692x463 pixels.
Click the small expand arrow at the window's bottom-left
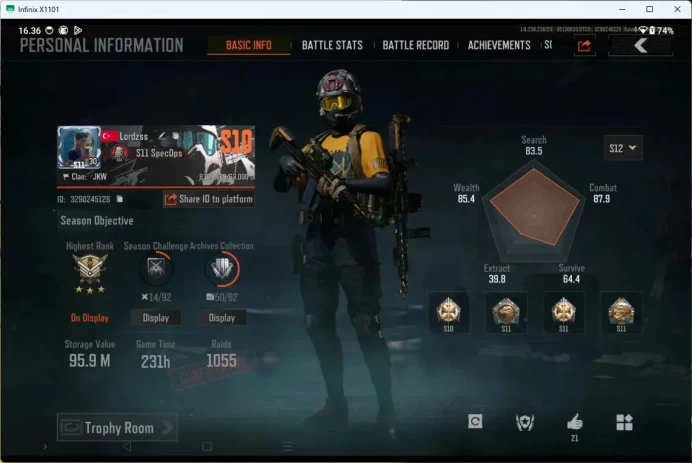pyautogui.click(x=45, y=447)
